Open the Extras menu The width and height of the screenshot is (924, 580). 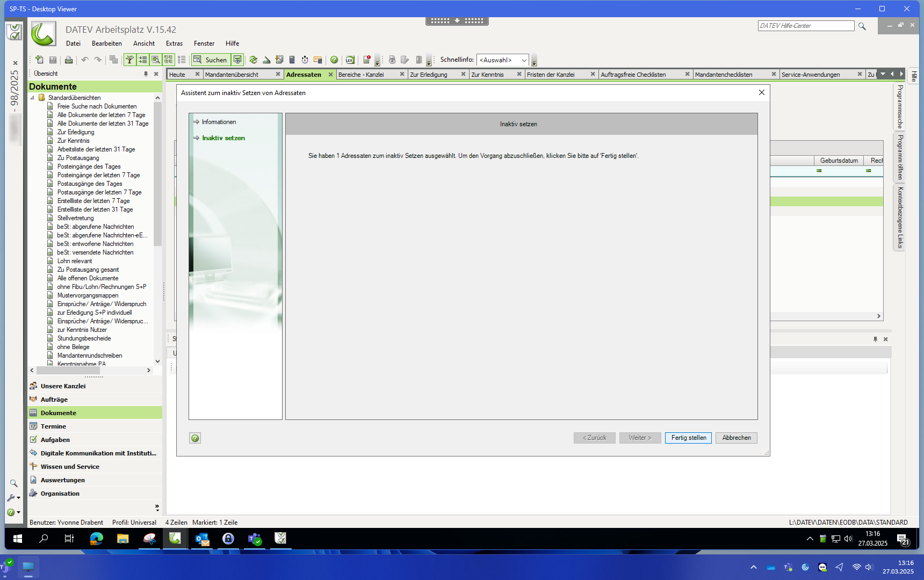[174, 44]
